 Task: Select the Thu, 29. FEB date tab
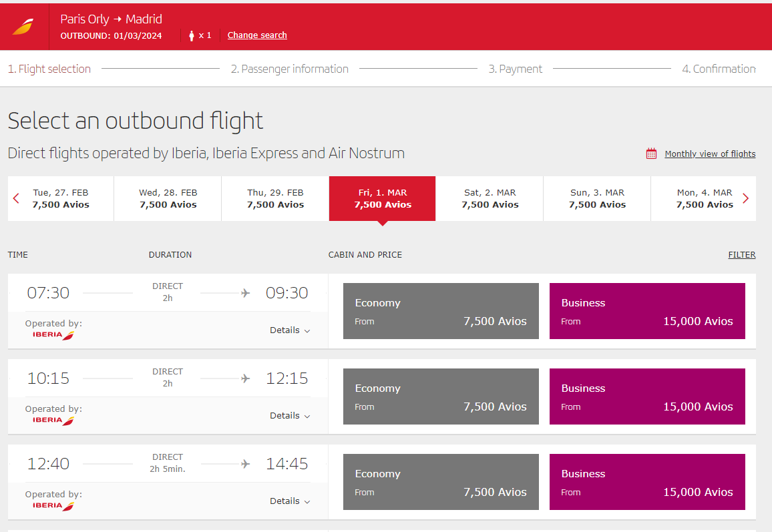click(275, 198)
